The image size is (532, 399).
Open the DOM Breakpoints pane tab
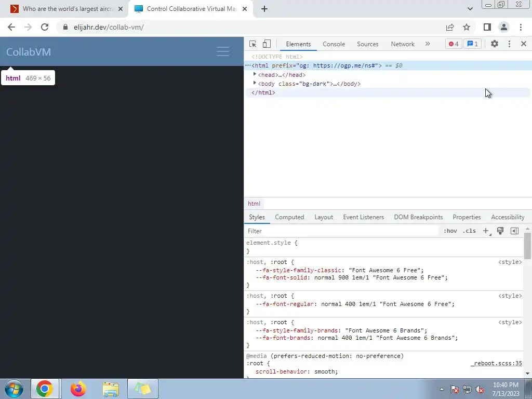click(418, 217)
